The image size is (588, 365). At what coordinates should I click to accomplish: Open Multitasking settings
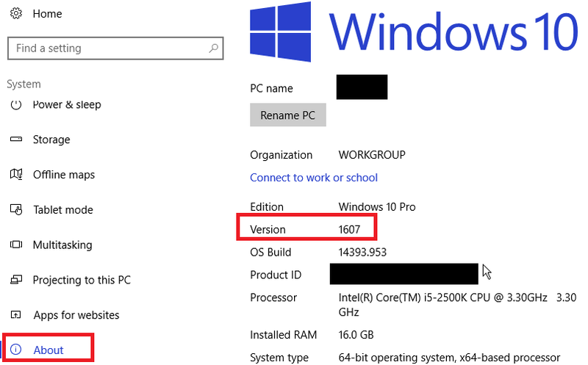pyautogui.click(x=62, y=245)
